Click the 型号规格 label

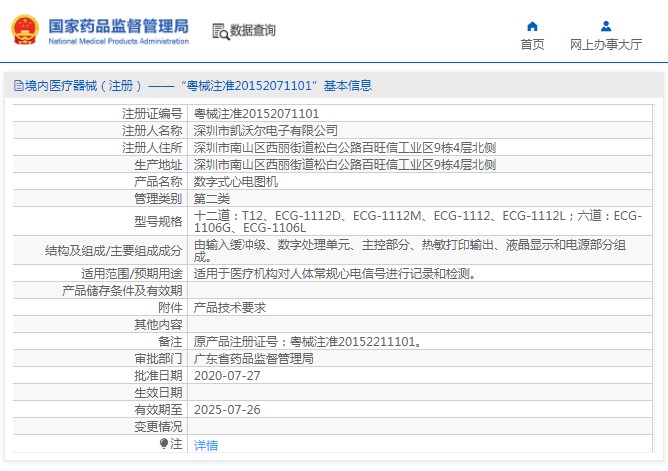(158, 221)
